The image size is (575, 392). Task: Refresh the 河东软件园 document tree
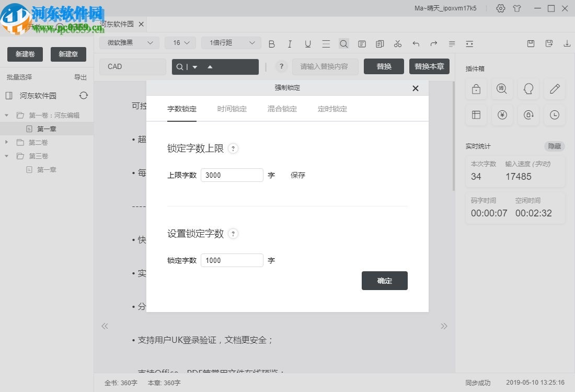point(84,96)
